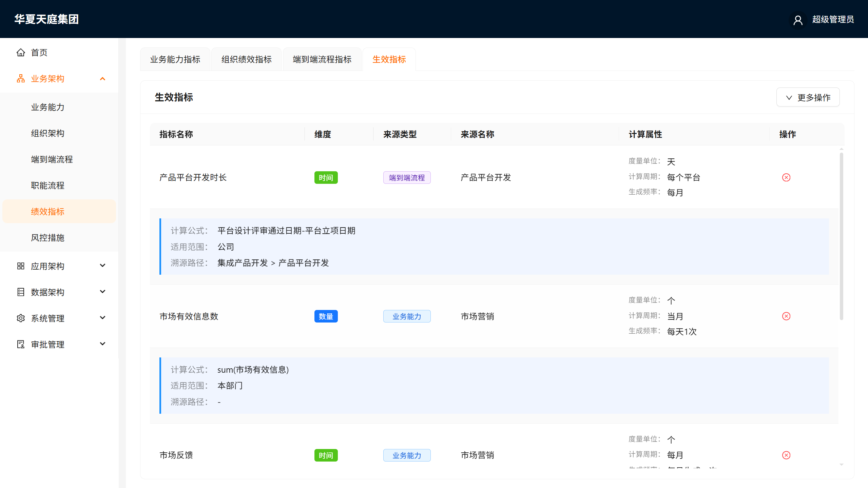This screenshot has width=868, height=488.
Task: Delete the 产品平台开发时长 indicator row
Action: [x=786, y=177]
